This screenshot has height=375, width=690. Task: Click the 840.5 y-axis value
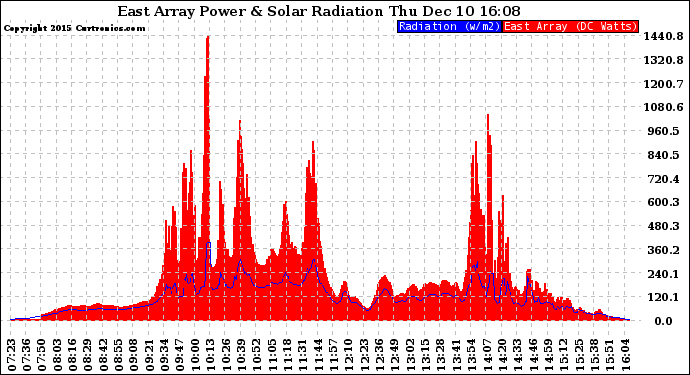(x=663, y=155)
